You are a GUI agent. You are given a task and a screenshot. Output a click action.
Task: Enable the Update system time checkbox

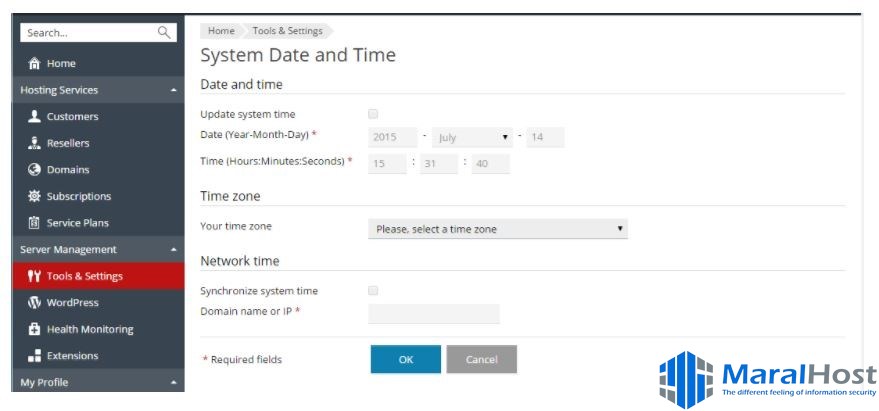coord(373,114)
